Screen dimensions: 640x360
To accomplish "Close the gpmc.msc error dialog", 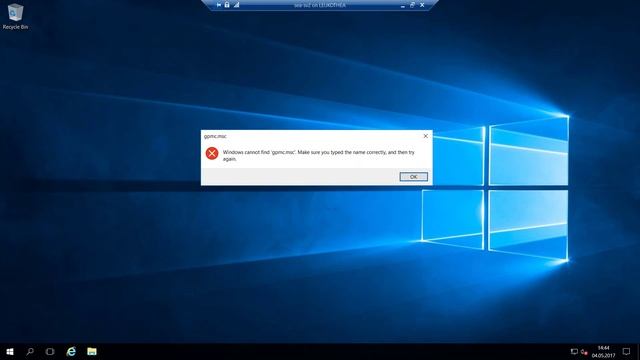I will [426, 136].
